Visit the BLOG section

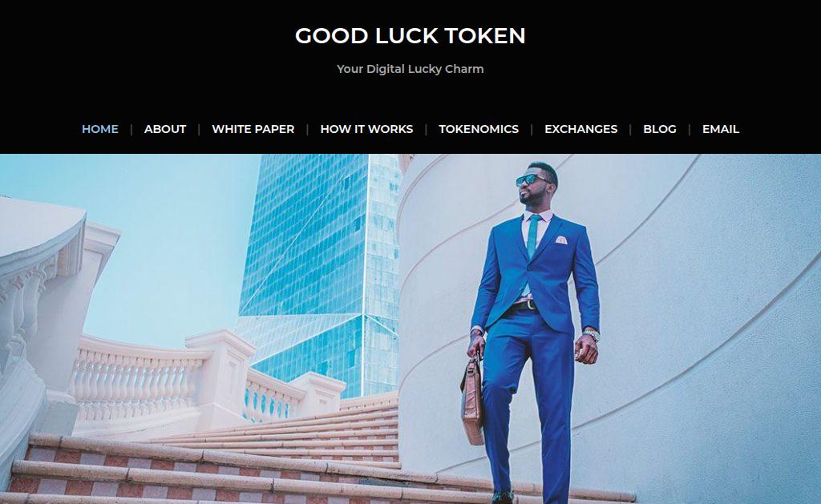coord(660,129)
